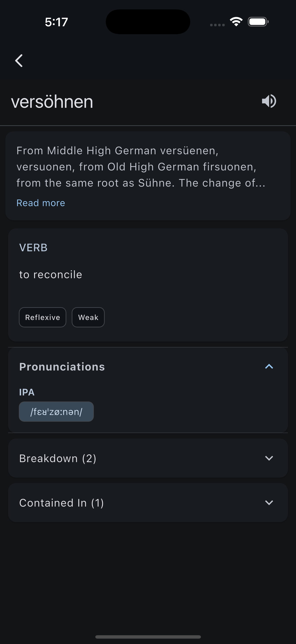This screenshot has height=644, width=296.
Task: Tap the Pronunciations heading
Action: coord(62,367)
